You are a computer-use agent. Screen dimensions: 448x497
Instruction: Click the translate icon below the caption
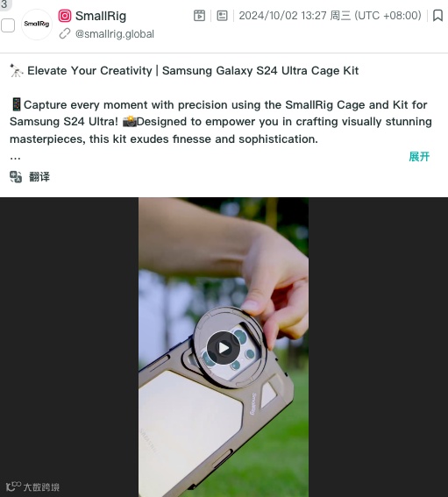(16, 177)
